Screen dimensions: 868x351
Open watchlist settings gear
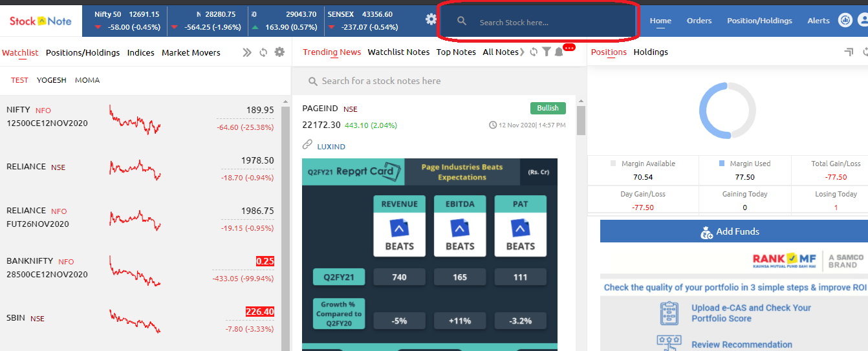click(279, 52)
